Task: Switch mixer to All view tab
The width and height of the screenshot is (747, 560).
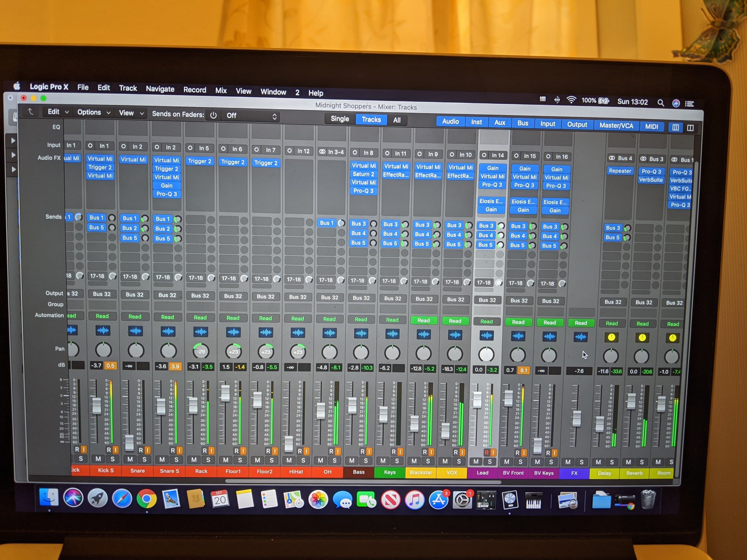Action: pos(397,120)
